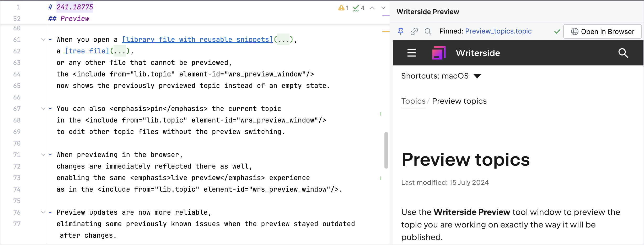
Task: Jump to next highlighted error arrow
Action: click(x=383, y=8)
